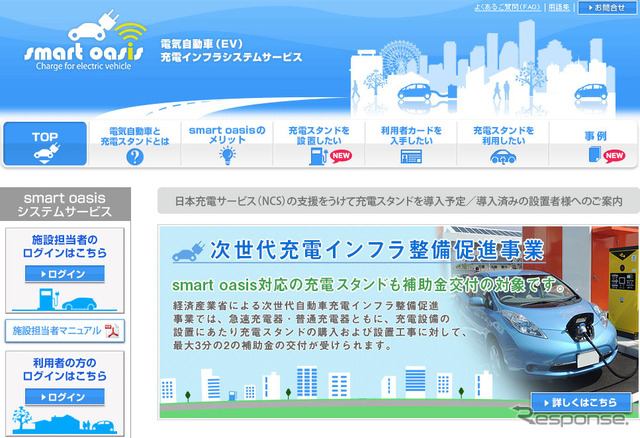Click the smart oasis対応の充電スタンド green subtitle
The image size is (640, 438).
(369, 285)
